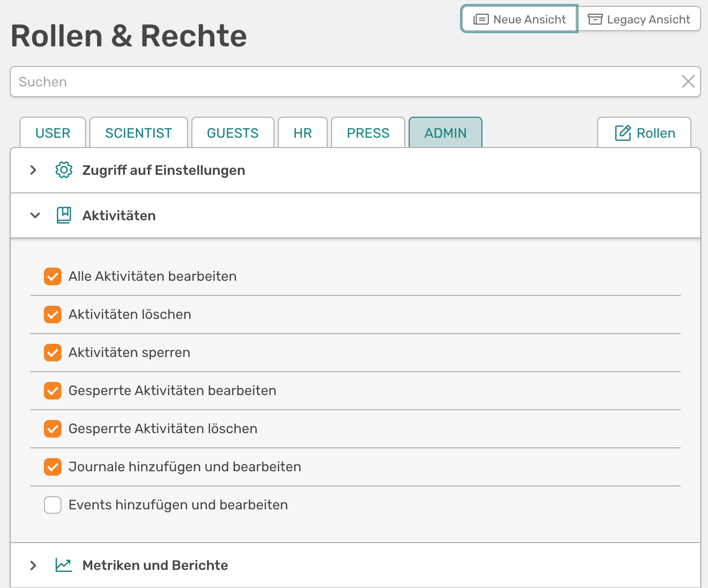
Task: Select the HR tab
Action: pos(302,132)
